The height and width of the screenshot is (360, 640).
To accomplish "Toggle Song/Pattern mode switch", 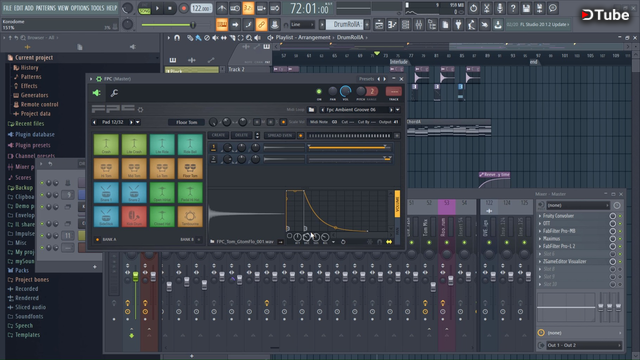I will tap(144, 8).
